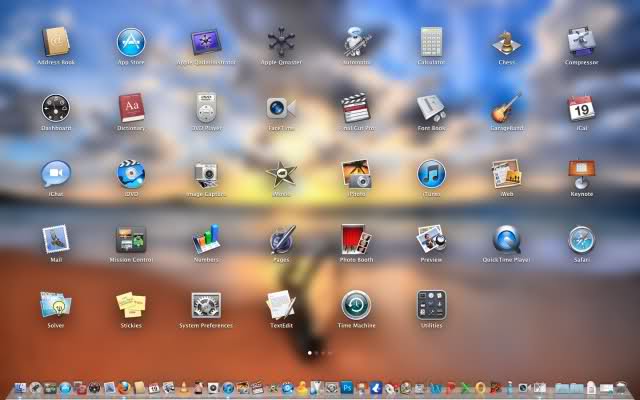Click the Finder icon in the Dock
The width and height of the screenshot is (640, 400).
tap(20, 388)
